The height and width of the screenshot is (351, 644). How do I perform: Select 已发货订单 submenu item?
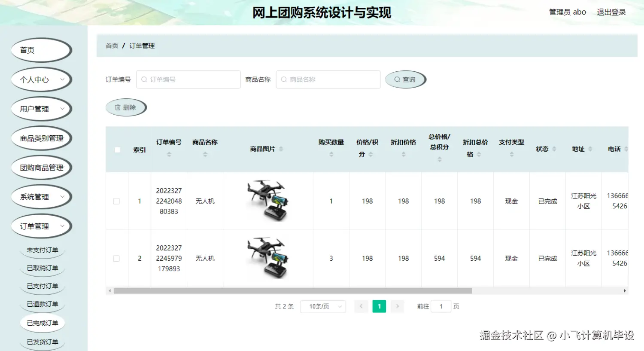click(43, 342)
